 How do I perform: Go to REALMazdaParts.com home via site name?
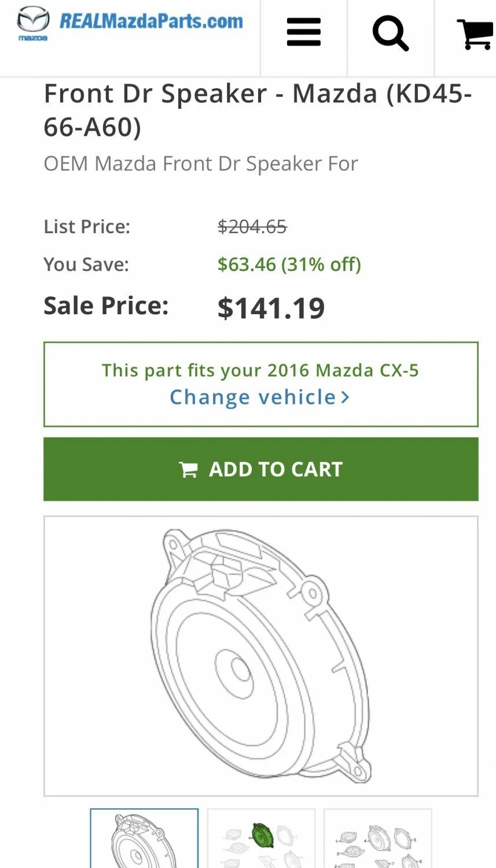tap(151, 21)
